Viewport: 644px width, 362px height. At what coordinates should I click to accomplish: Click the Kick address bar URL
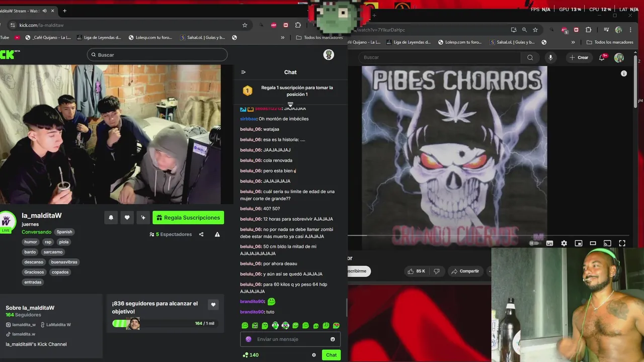coord(41,25)
